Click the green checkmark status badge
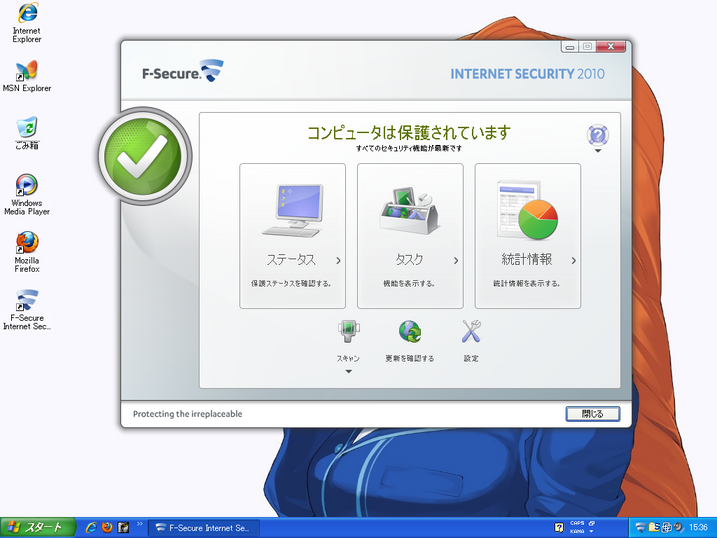 click(144, 156)
